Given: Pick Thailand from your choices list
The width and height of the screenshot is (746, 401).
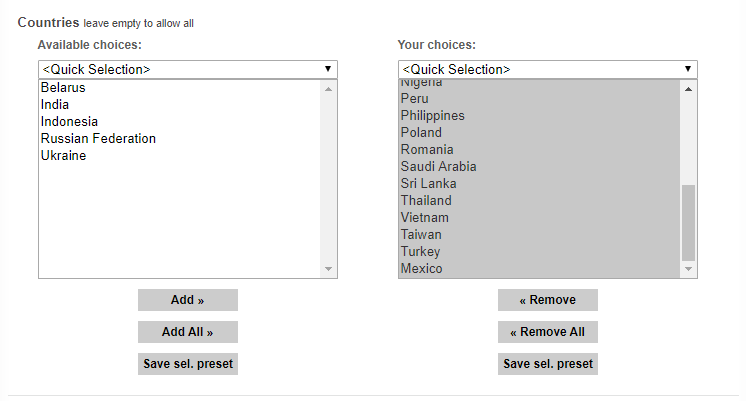Looking at the screenshot, I should tap(426, 201).
